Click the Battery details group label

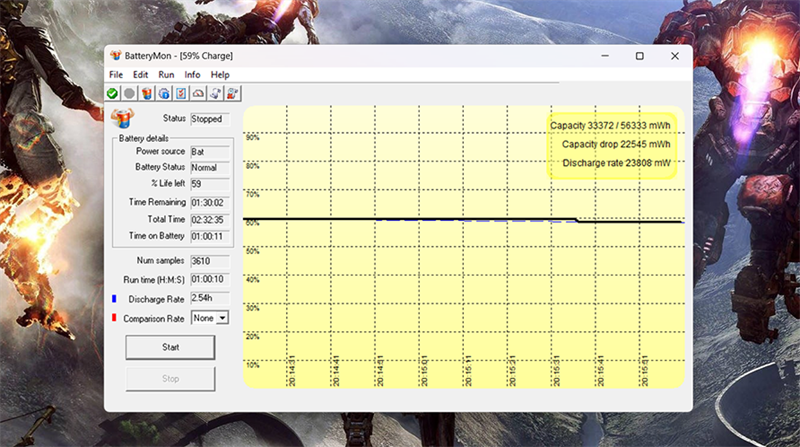[143, 138]
